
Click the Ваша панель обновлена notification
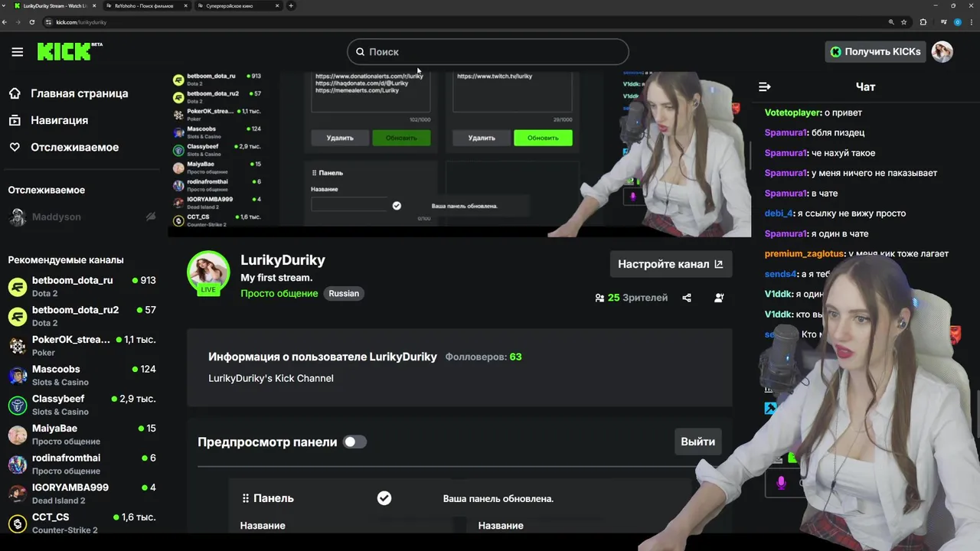[498, 498]
